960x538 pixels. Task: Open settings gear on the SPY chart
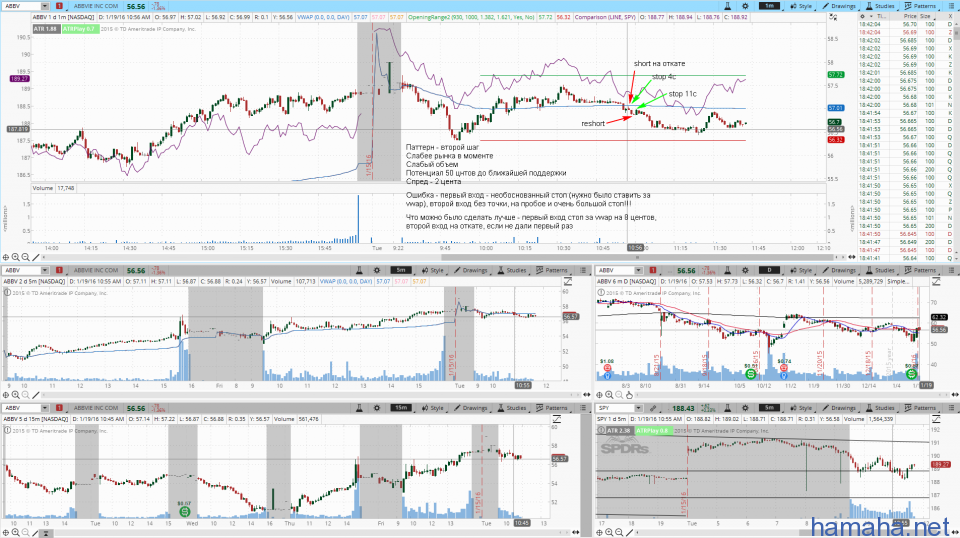pyautogui.click(x=745, y=408)
